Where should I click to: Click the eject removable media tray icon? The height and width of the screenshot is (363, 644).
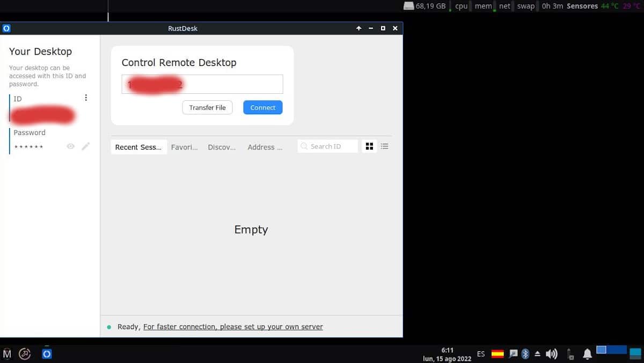click(x=538, y=354)
